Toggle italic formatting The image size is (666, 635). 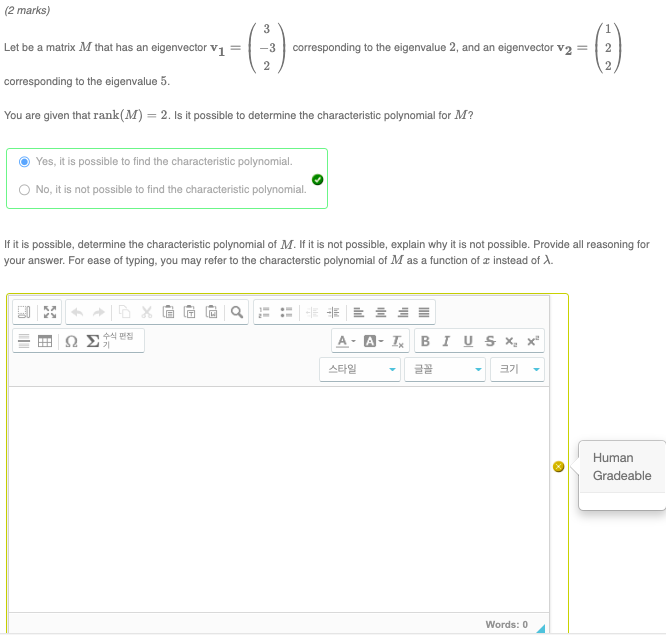446,341
